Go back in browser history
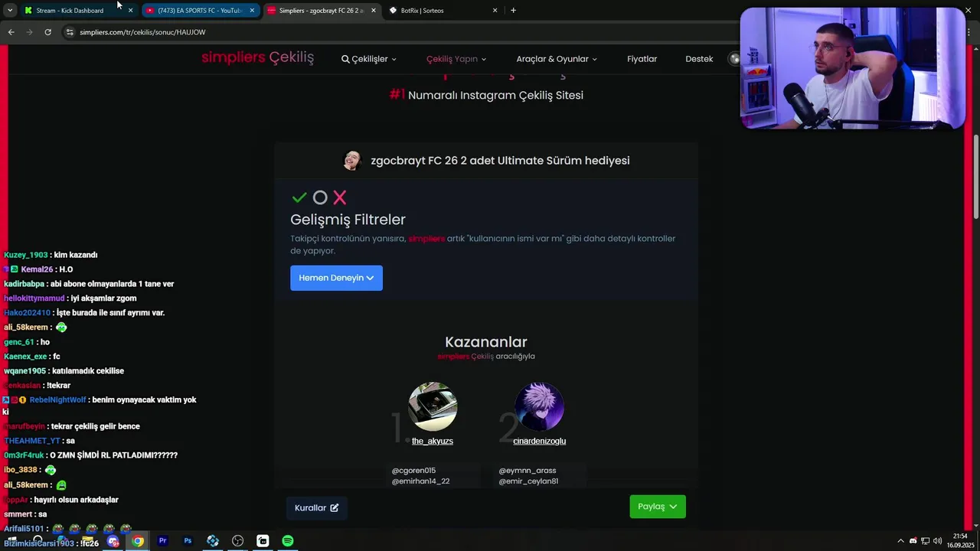The height and width of the screenshot is (551, 980). (11, 32)
